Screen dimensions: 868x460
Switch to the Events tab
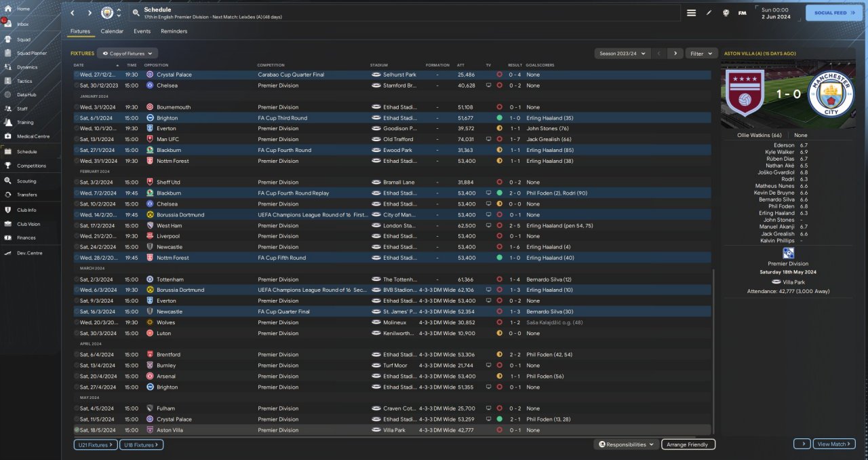point(142,31)
